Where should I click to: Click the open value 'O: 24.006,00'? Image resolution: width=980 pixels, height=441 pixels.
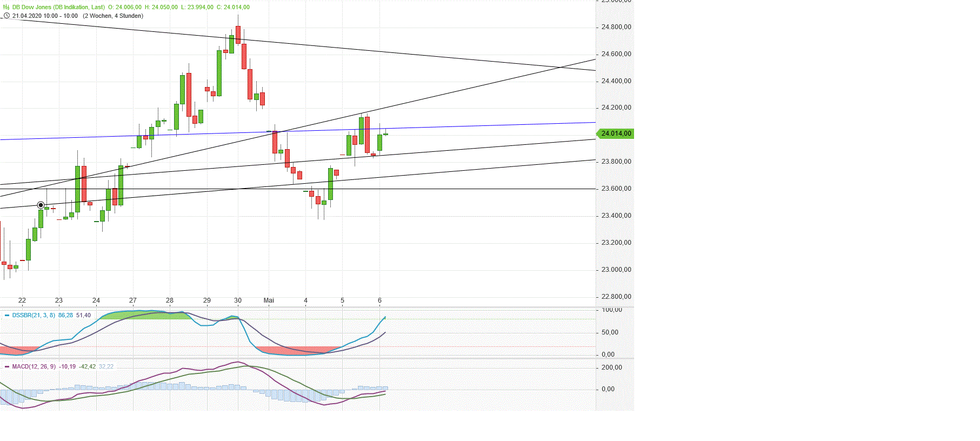pos(125,7)
